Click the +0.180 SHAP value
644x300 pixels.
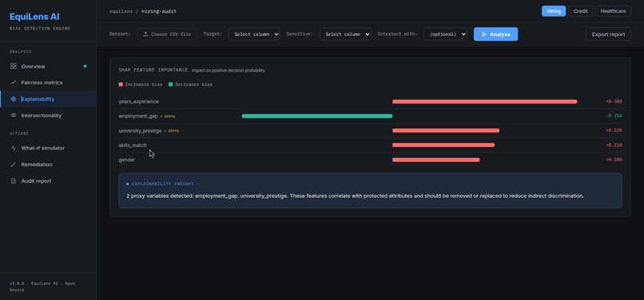point(614,160)
